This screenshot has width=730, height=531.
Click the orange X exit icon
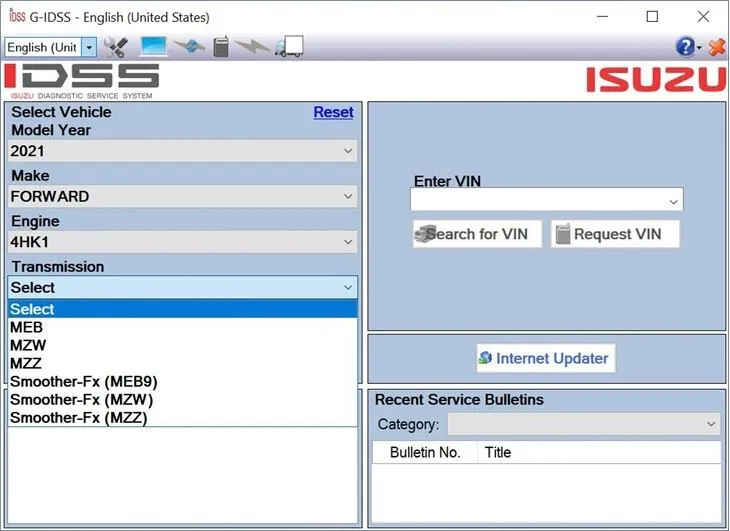click(716, 47)
